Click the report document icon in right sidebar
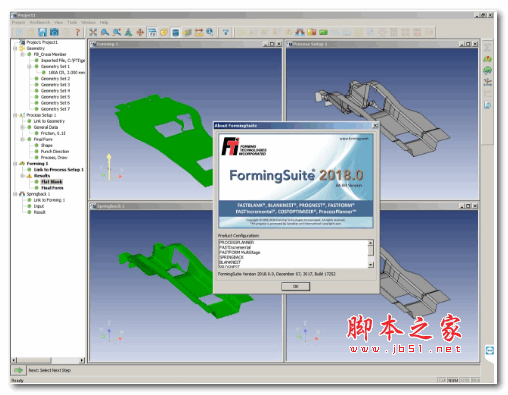 [487, 105]
